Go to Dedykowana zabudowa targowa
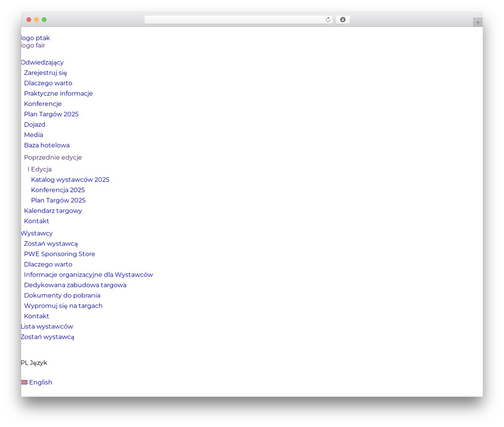Viewport: 504px width, 427px height. coord(75,285)
